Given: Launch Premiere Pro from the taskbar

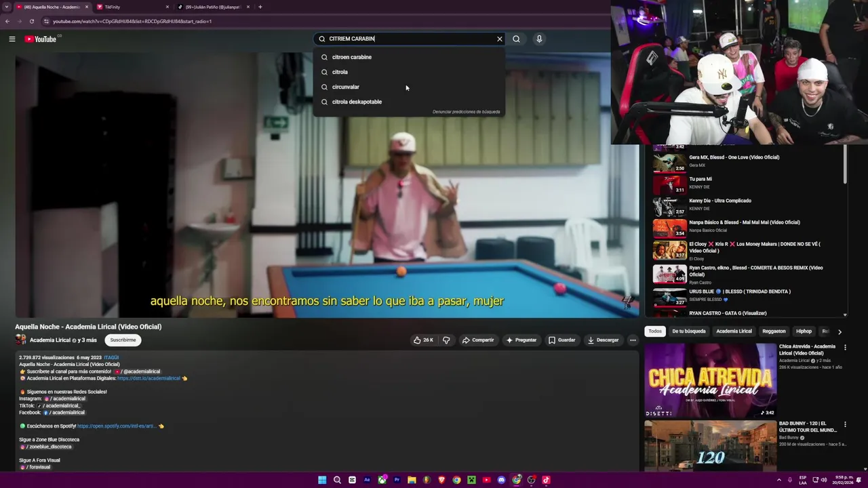Looking at the screenshot, I should [x=397, y=480].
